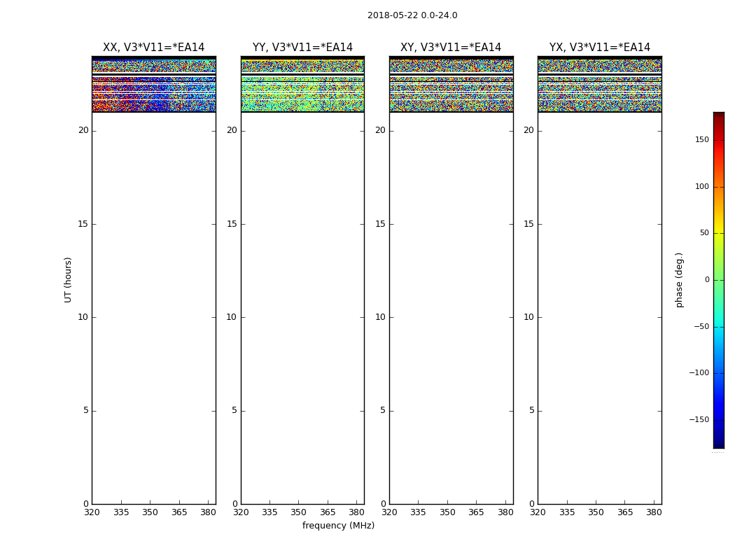
Task: Click the '20' hour tick of YY panel
Action: 232,130
